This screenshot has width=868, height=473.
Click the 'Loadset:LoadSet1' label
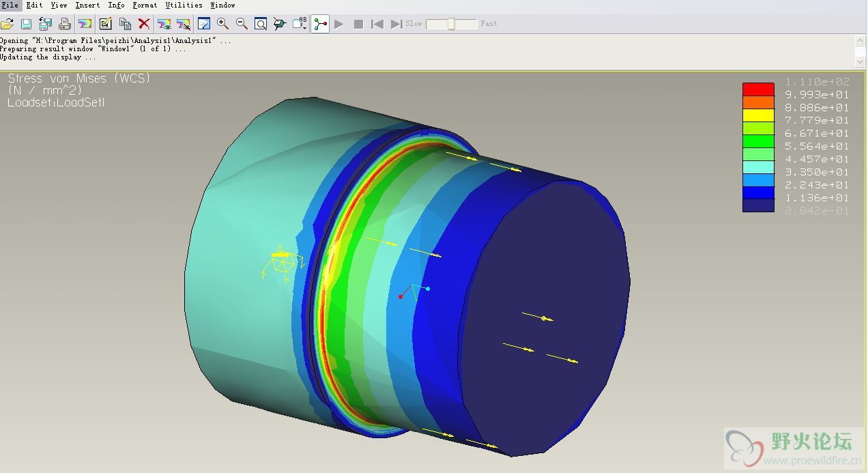click(56, 103)
